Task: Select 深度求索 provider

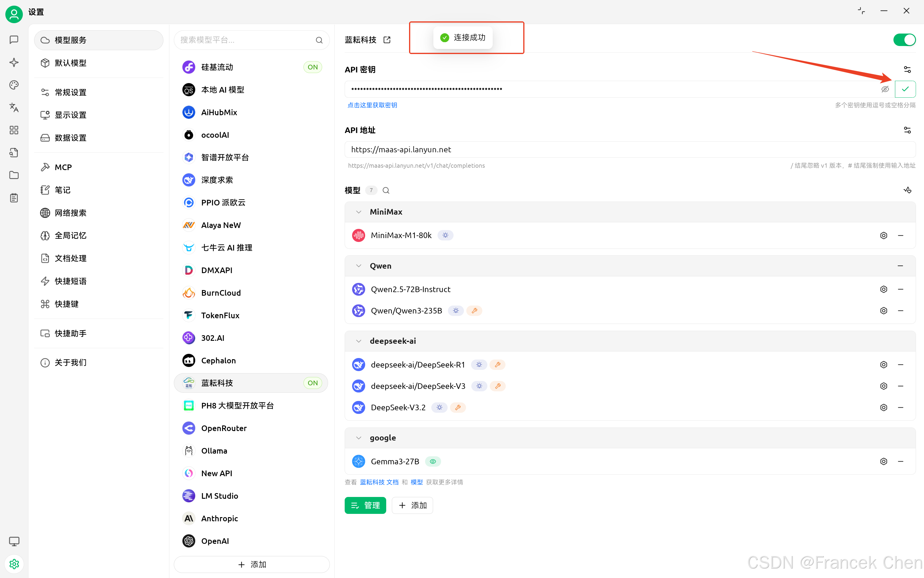Action: 251,180
